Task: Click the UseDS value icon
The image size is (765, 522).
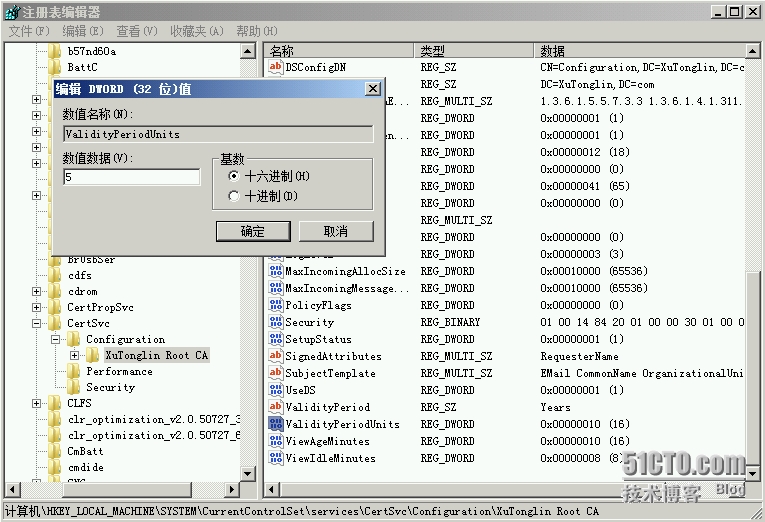Action: click(x=276, y=390)
